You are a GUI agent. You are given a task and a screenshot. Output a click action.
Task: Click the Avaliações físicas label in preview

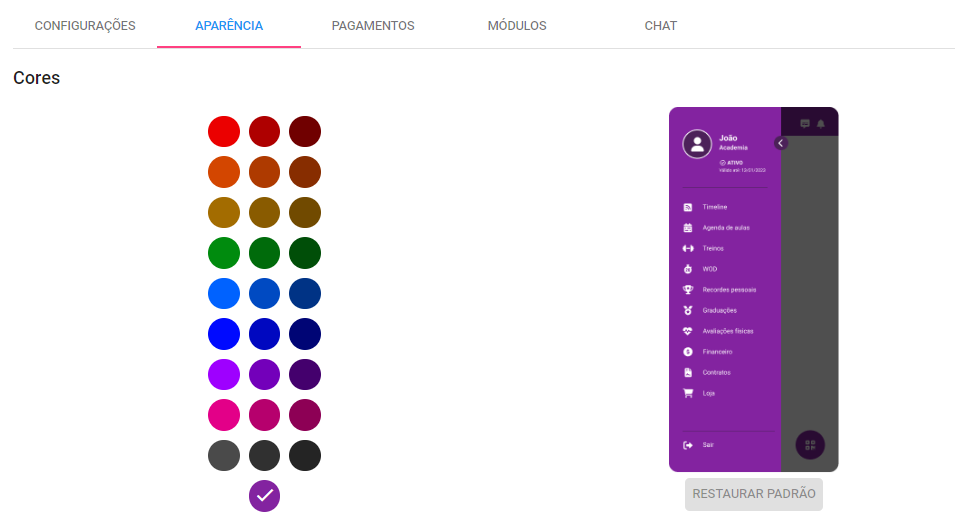click(x=728, y=332)
